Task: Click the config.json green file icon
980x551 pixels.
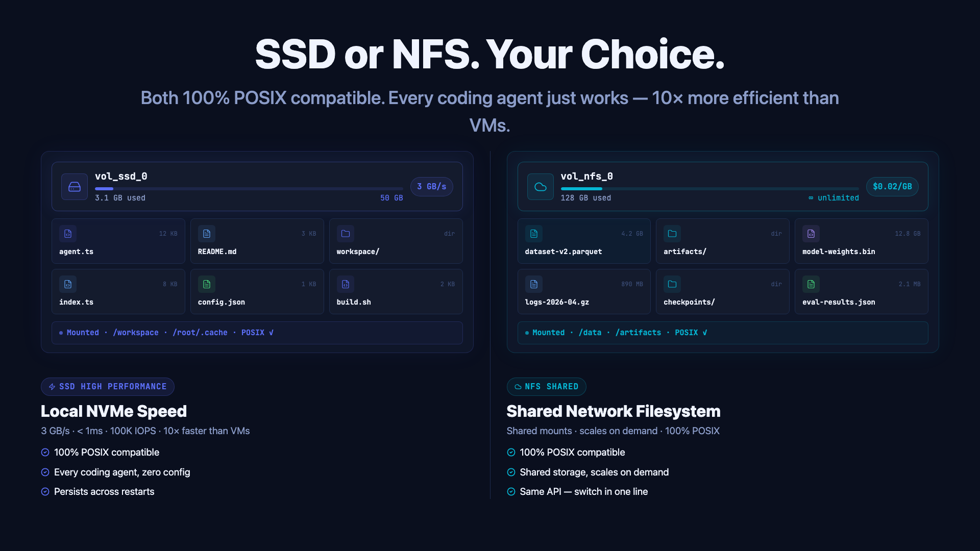Action: 207,284
